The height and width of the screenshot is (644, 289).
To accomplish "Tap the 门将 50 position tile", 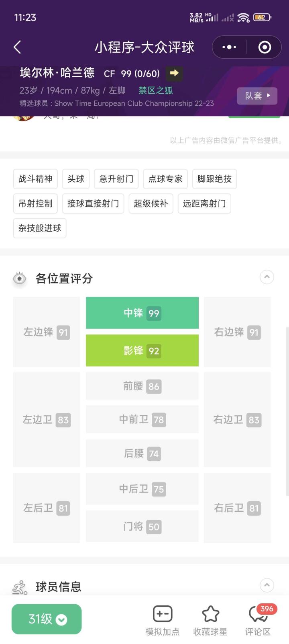I will pyautogui.click(x=142, y=527).
